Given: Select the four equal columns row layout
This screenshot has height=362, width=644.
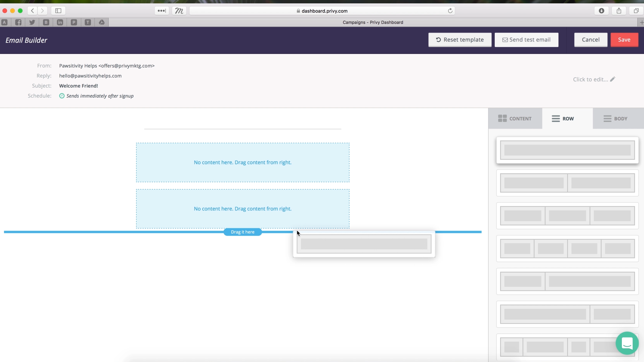Looking at the screenshot, I should (567, 249).
